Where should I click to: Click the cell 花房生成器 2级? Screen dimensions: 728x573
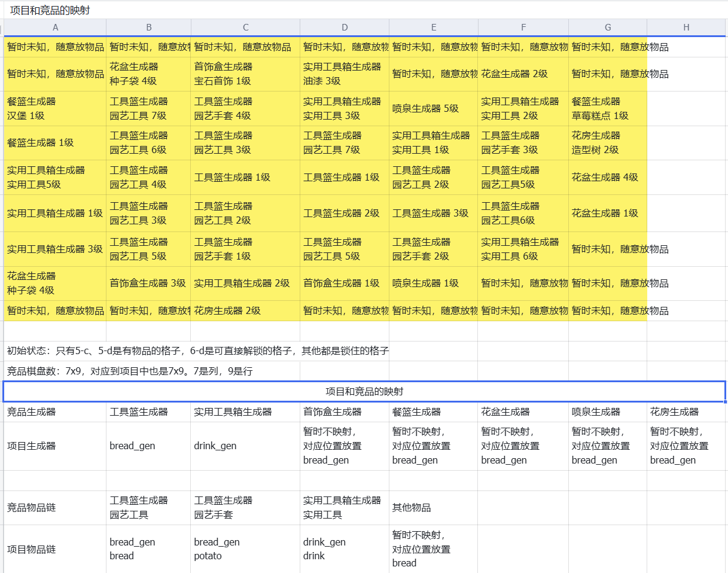245,311
